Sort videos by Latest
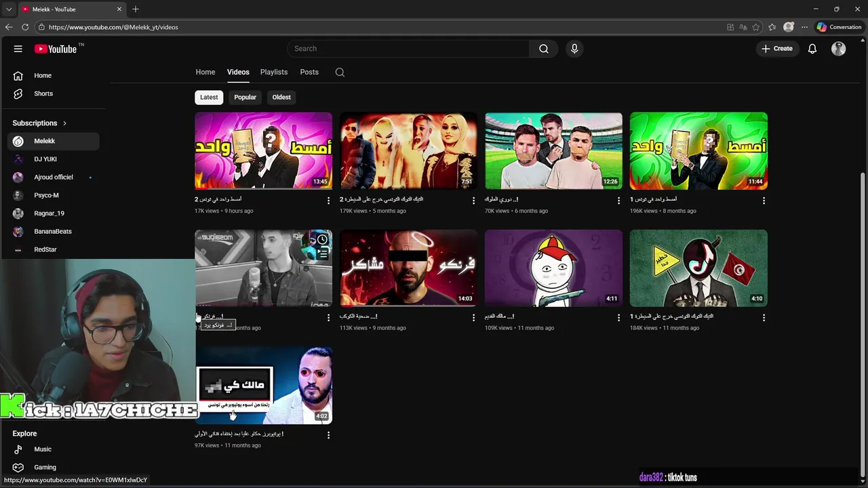The image size is (868, 488). click(209, 97)
